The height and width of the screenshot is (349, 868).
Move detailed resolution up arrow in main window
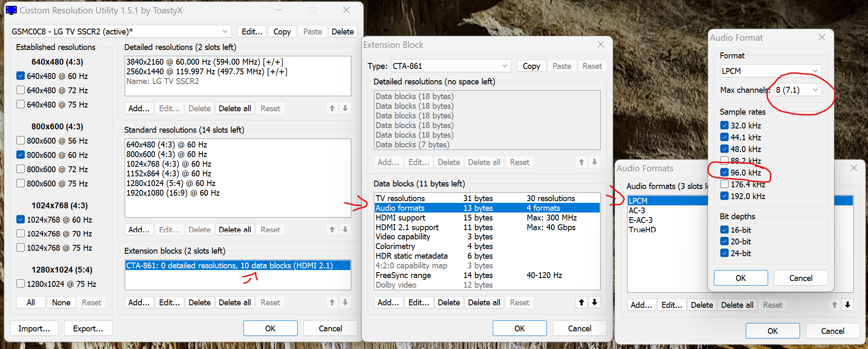(x=332, y=108)
